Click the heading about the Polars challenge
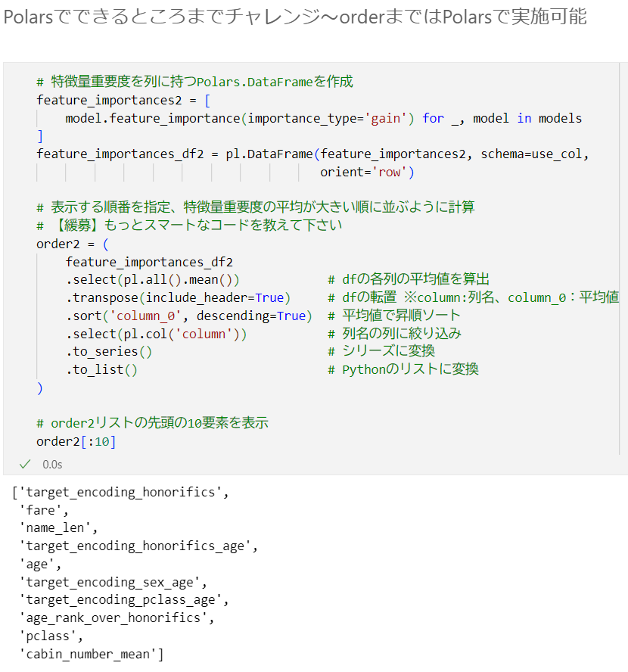 pos(295,17)
